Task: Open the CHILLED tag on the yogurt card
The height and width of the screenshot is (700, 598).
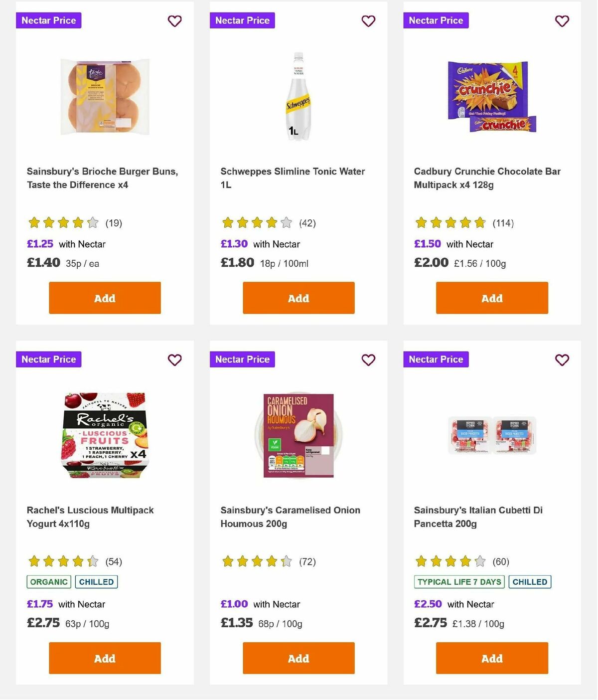Action: (x=96, y=581)
